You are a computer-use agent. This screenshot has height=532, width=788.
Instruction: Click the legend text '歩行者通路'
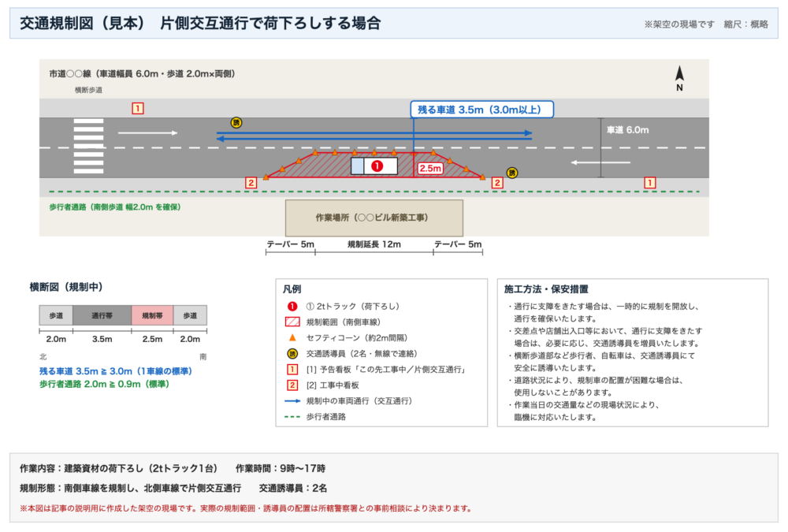tap(326, 417)
